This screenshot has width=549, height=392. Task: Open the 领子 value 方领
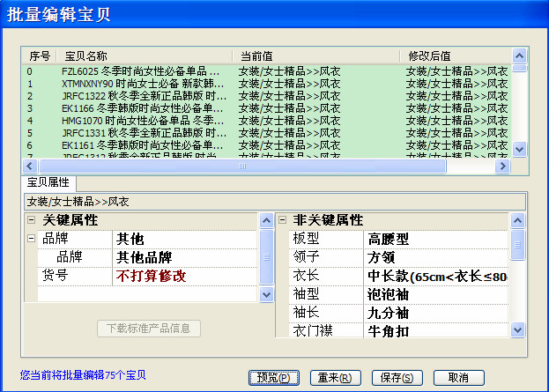pyautogui.click(x=434, y=257)
